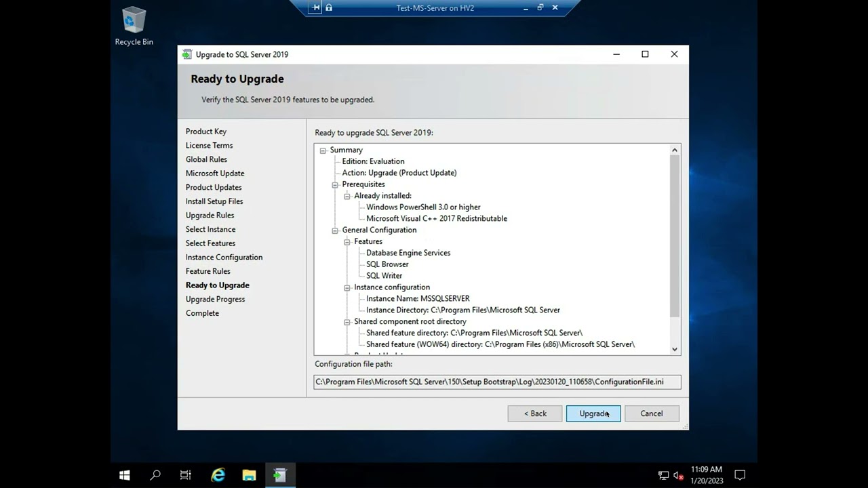Select Windows PowerShell 3.0 or higher
Viewport: 868px width, 488px height.
point(423,207)
